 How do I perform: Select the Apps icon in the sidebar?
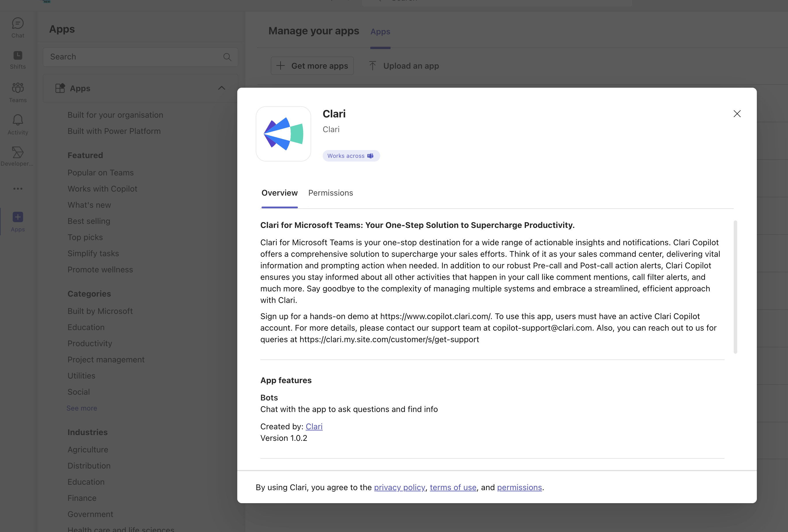tap(17, 220)
